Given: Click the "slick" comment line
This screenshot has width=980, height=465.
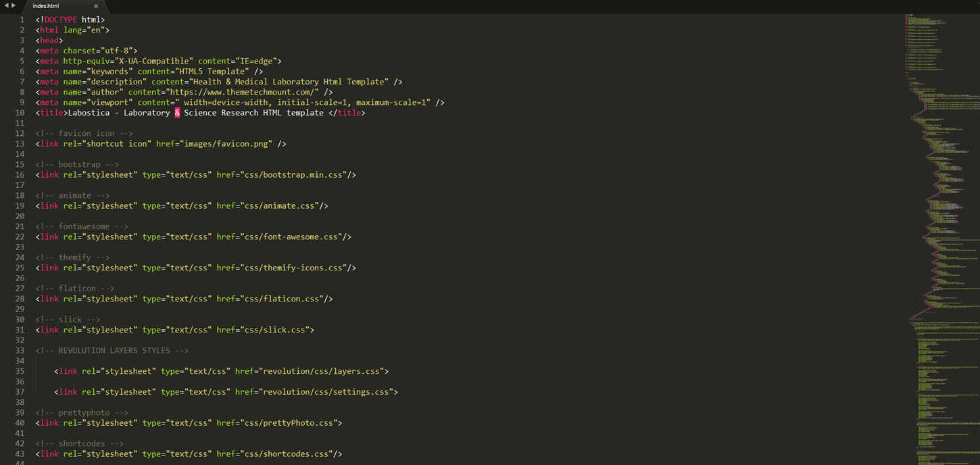Looking at the screenshot, I should point(68,320).
